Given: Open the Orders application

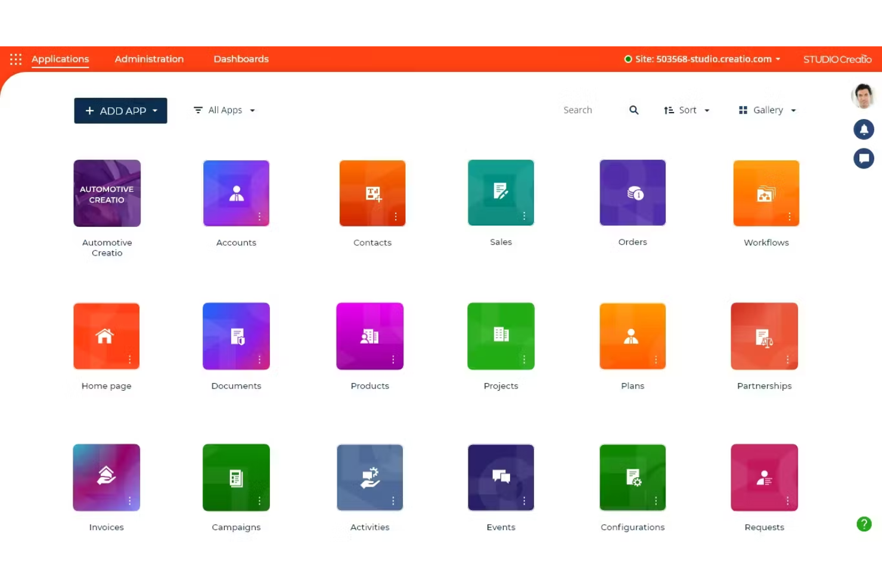Looking at the screenshot, I should 632,192.
